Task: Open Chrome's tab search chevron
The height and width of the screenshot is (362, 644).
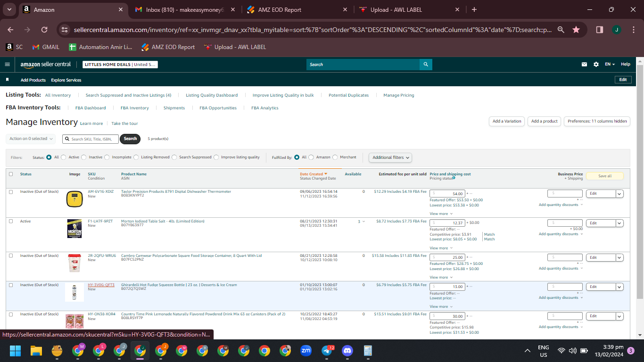Action: 9,9
